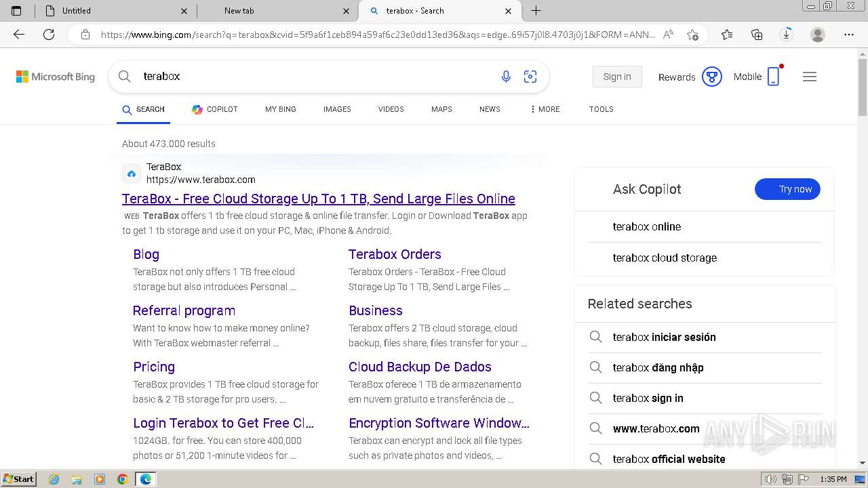
Task: Open the Business sitelink
Action: click(x=376, y=310)
